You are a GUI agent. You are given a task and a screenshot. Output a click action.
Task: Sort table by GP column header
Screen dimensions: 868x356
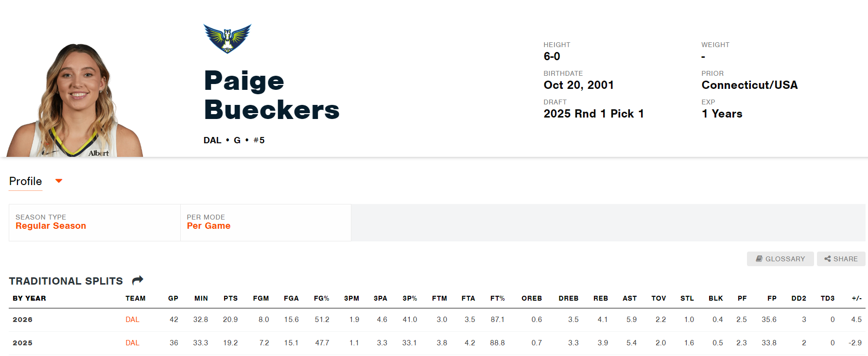[x=173, y=298]
